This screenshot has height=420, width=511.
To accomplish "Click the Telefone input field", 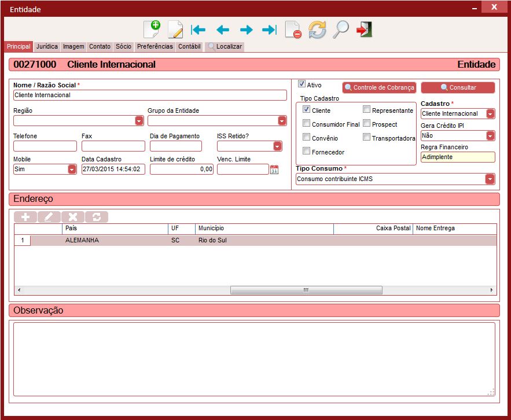I will coord(45,146).
